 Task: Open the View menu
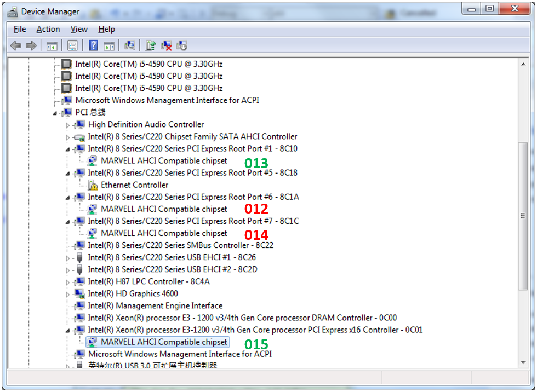click(x=79, y=30)
